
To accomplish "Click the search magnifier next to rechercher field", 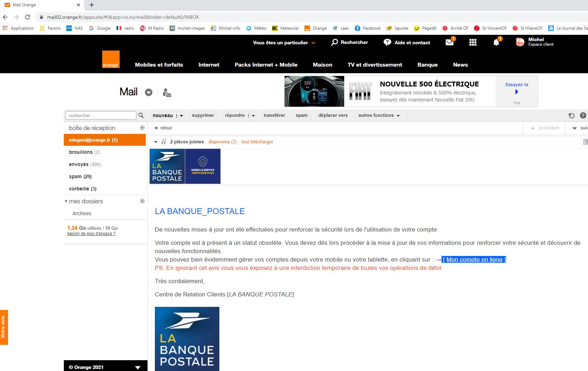I will coord(141,115).
